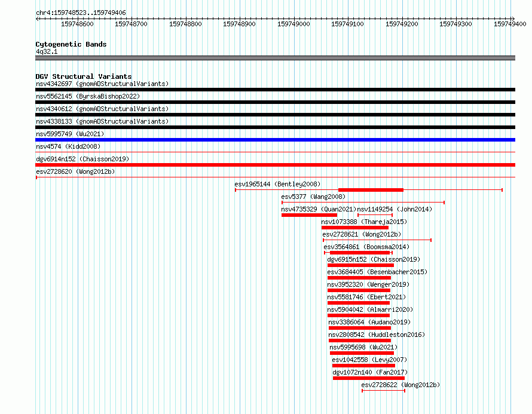Screen dimensions: 532x414
Task: Open variant dgv6915n152 (Chaisson2019)
Action: pos(374,259)
